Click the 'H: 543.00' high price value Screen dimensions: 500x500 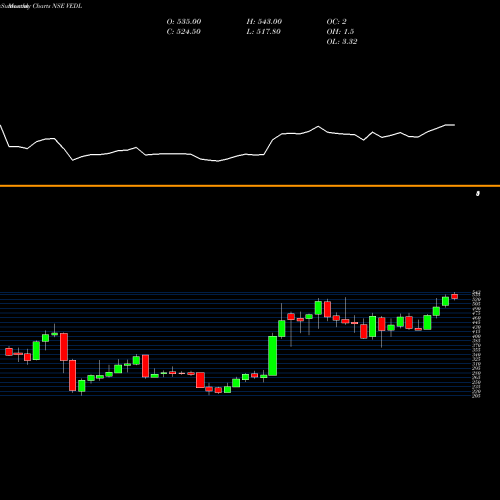coord(264,22)
